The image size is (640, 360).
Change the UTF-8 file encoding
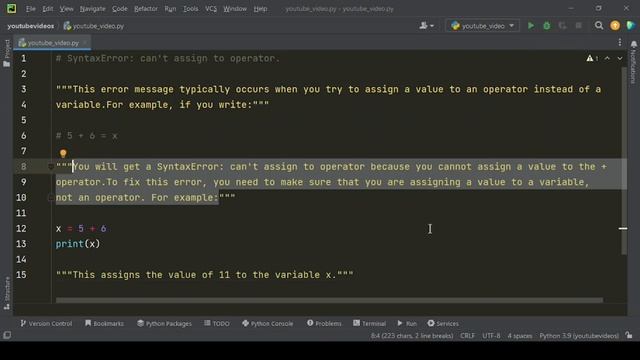491,336
